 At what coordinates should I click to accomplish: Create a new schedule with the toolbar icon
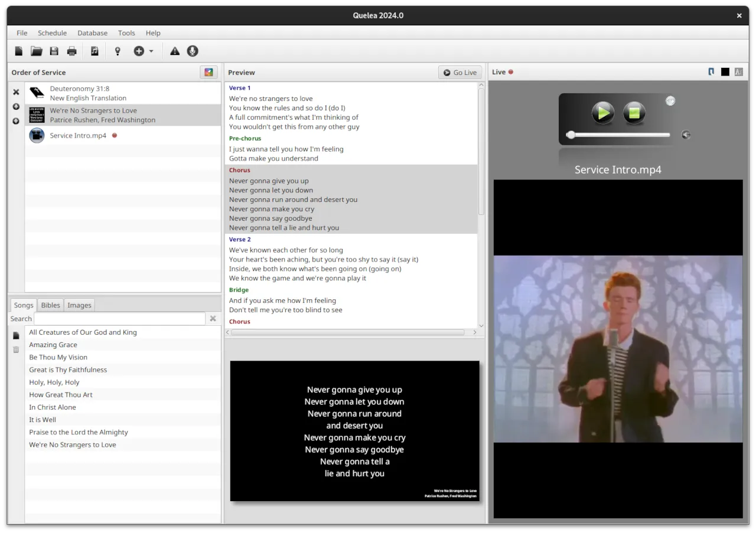19,51
